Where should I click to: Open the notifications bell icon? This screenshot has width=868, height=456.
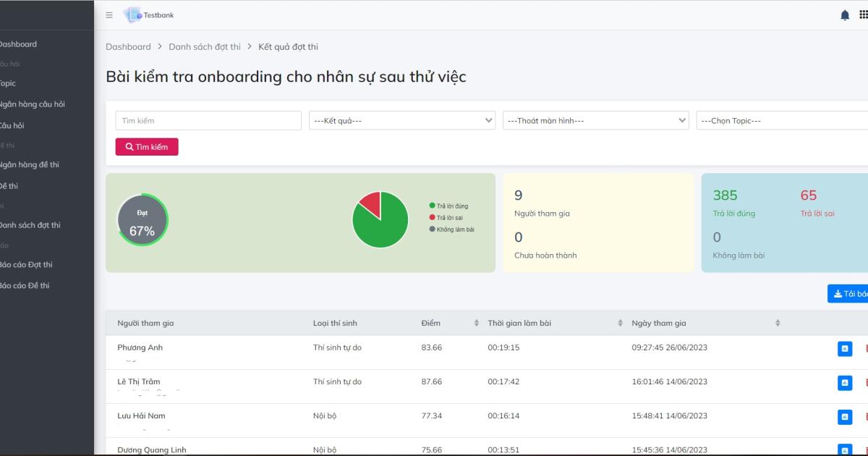(843, 14)
